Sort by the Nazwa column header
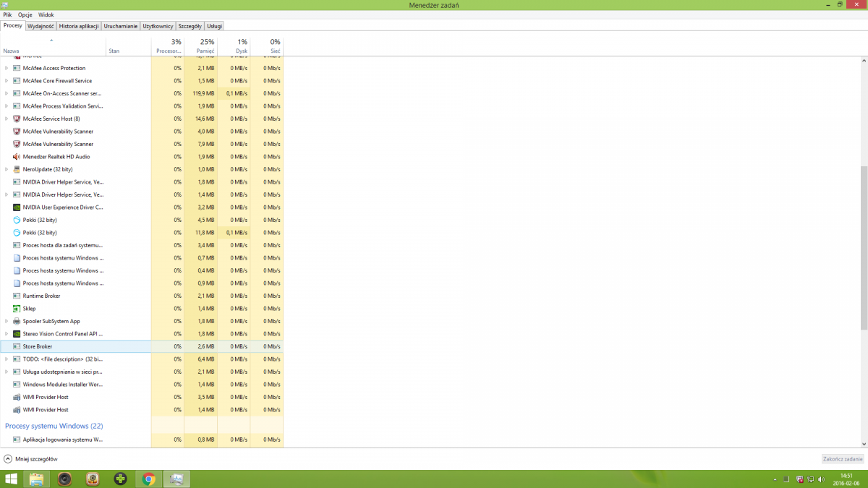 tap(53, 46)
